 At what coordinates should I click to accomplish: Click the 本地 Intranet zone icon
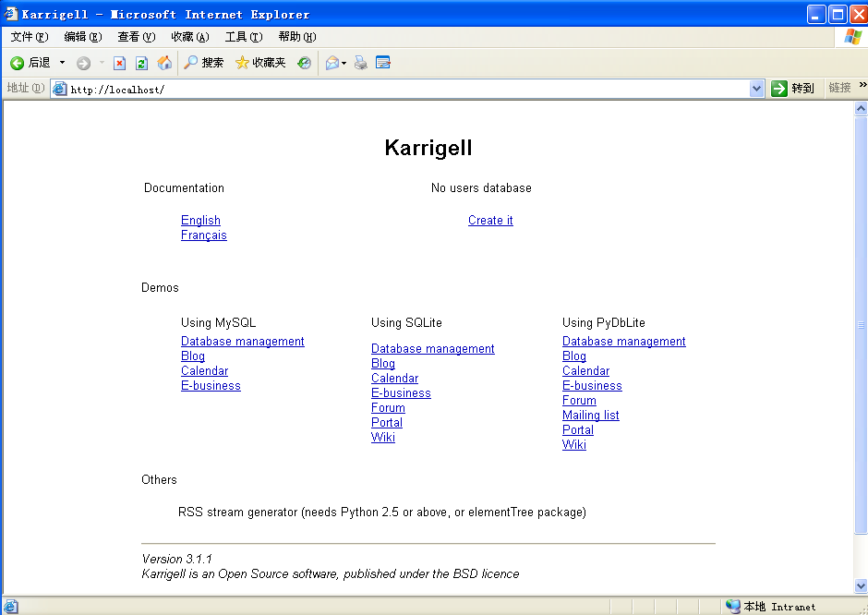click(x=733, y=607)
